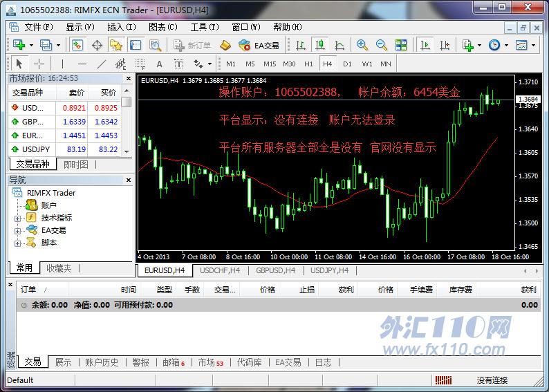
Task: Select 账户 in the navigator tree
Action: pyautogui.click(x=48, y=205)
